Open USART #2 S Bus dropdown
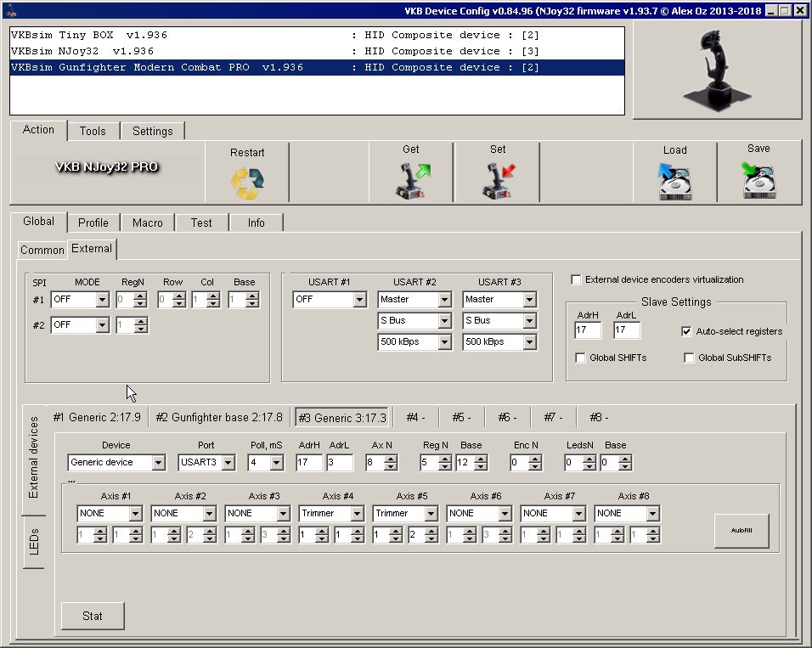812x648 pixels. click(x=444, y=321)
